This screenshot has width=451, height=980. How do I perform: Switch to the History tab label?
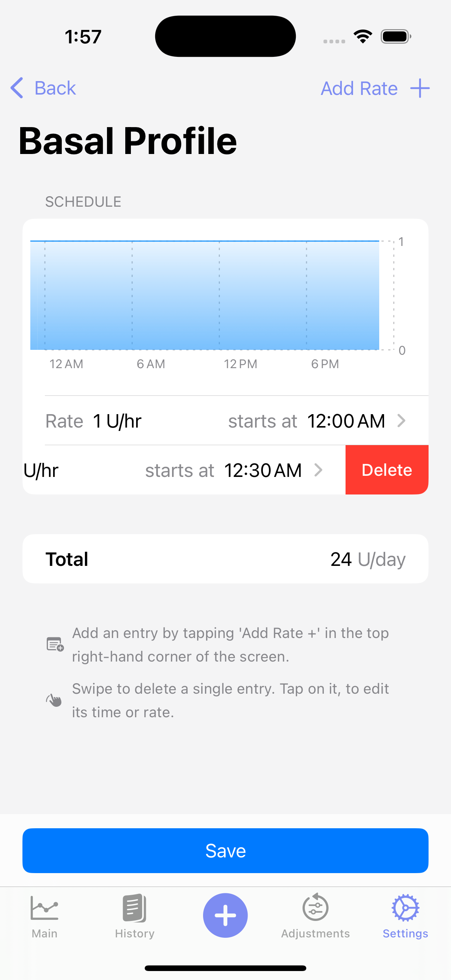click(134, 934)
